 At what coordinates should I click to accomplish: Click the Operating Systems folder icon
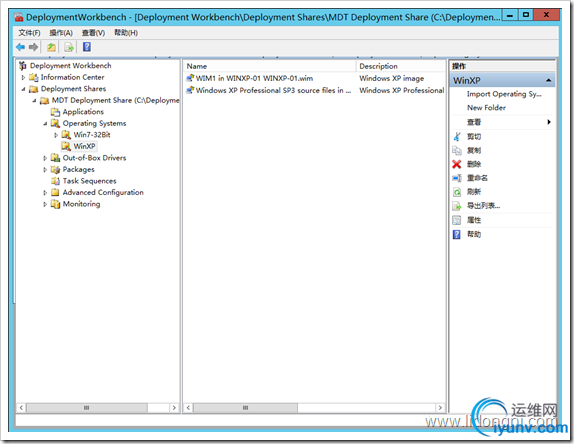click(x=55, y=123)
